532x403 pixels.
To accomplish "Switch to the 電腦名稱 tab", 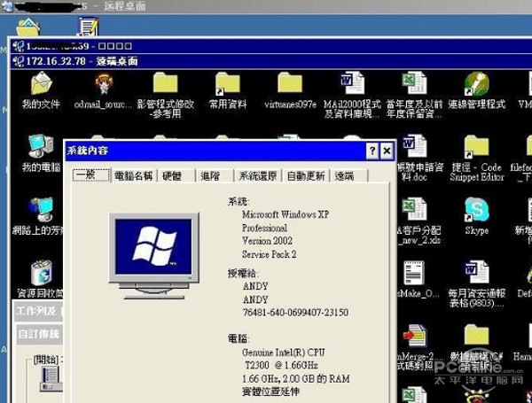I will point(134,176).
